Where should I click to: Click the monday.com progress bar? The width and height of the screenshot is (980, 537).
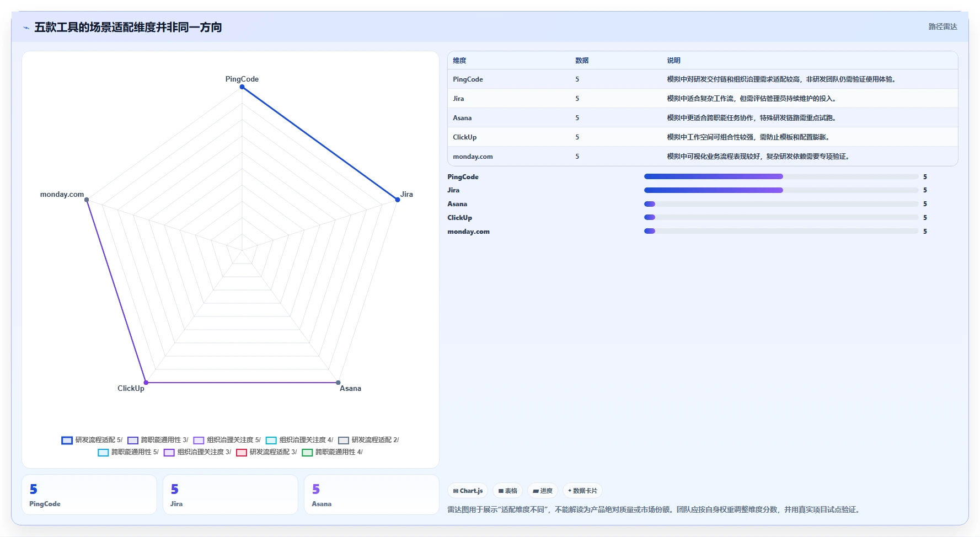(x=781, y=231)
